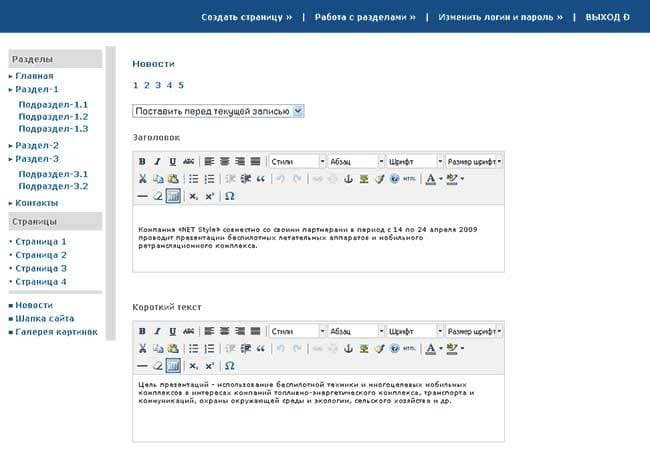Toggle subscript in the Заголовок editor
Image resolution: width=650 pixels, height=452 pixels.
[x=194, y=196]
